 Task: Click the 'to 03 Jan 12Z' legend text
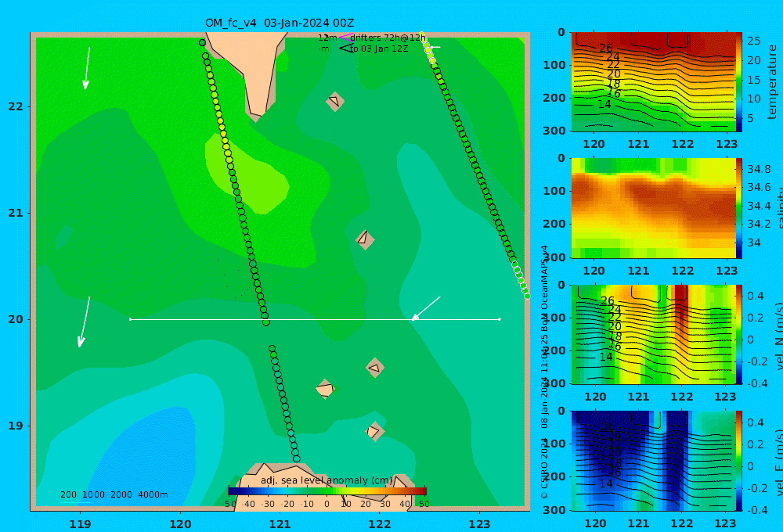tap(379, 49)
